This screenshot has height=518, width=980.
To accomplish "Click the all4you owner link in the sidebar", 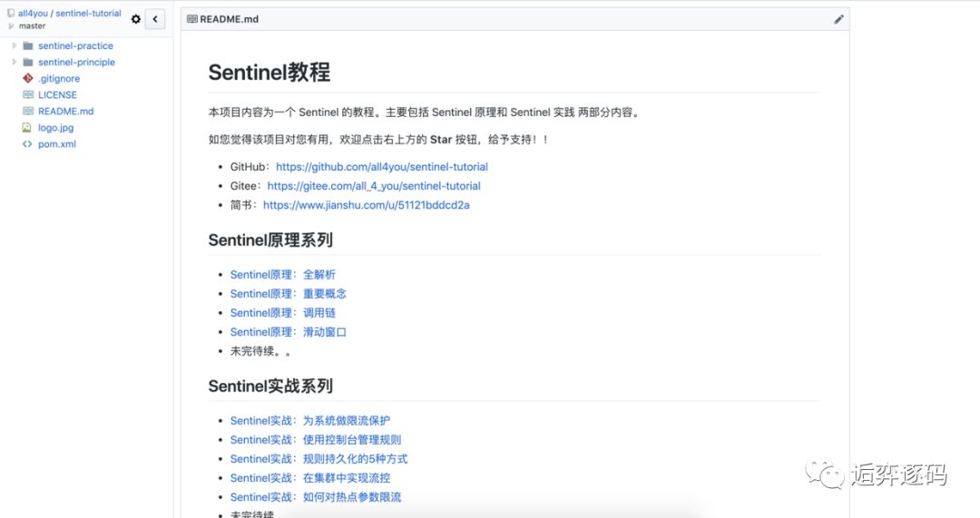I will tap(33, 13).
